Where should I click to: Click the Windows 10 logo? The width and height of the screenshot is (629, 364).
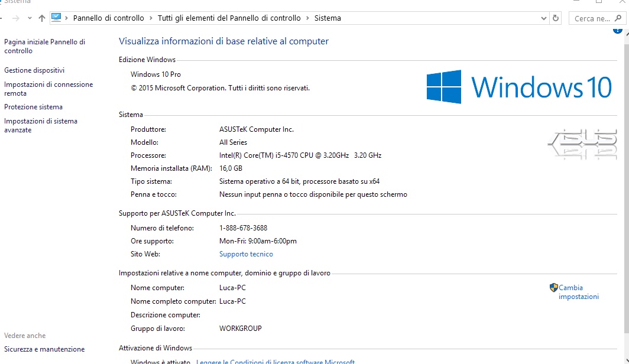pyautogui.click(x=518, y=87)
